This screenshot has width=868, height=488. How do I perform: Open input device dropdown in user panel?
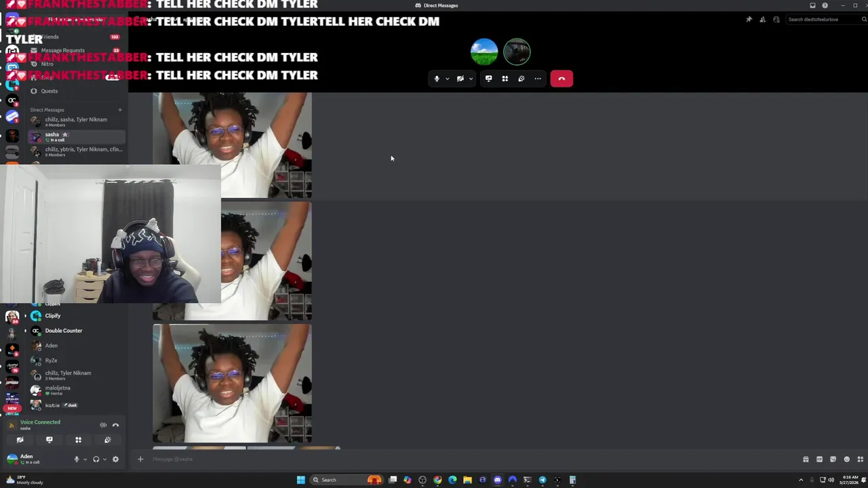[x=85, y=459]
